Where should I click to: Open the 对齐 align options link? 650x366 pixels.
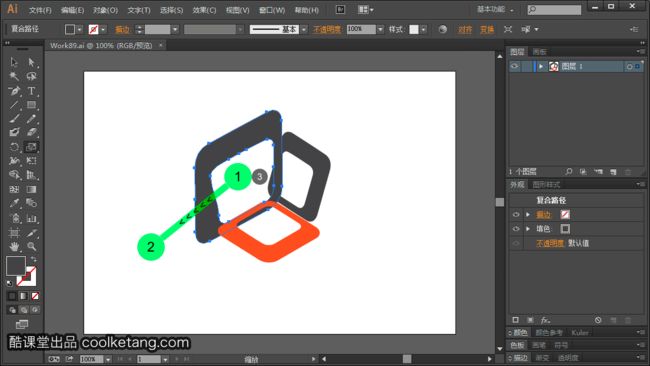pos(465,29)
